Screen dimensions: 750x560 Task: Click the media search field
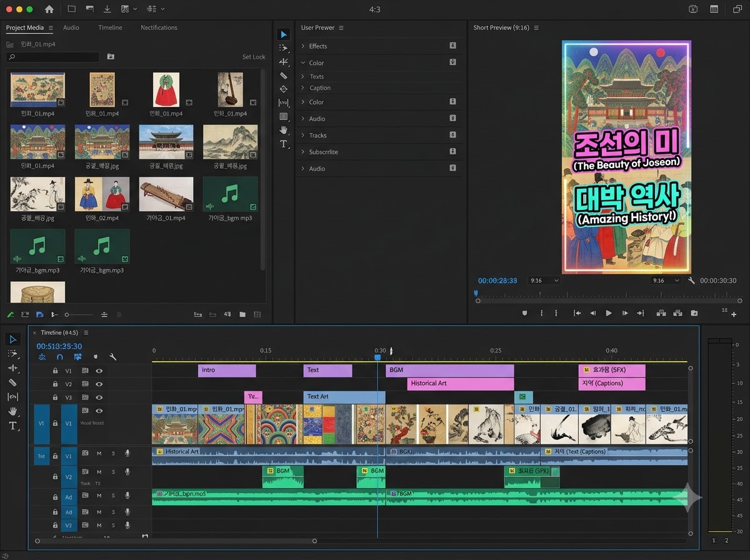click(52, 57)
